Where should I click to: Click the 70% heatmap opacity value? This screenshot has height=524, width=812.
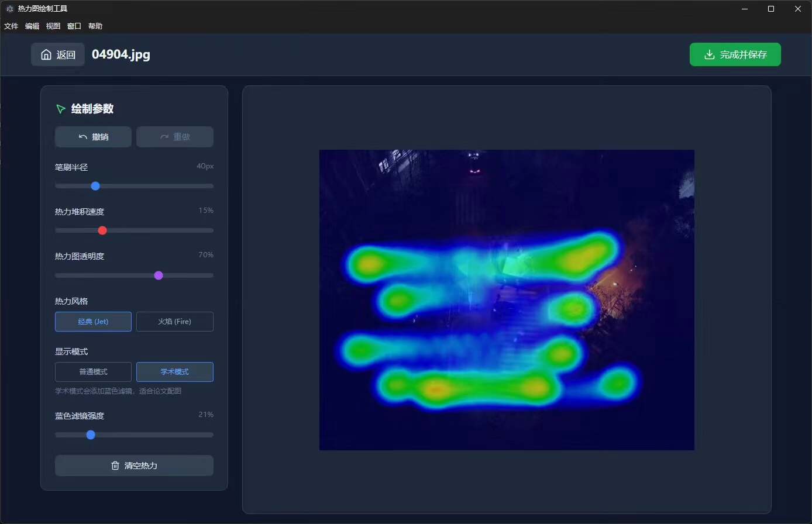tap(206, 255)
